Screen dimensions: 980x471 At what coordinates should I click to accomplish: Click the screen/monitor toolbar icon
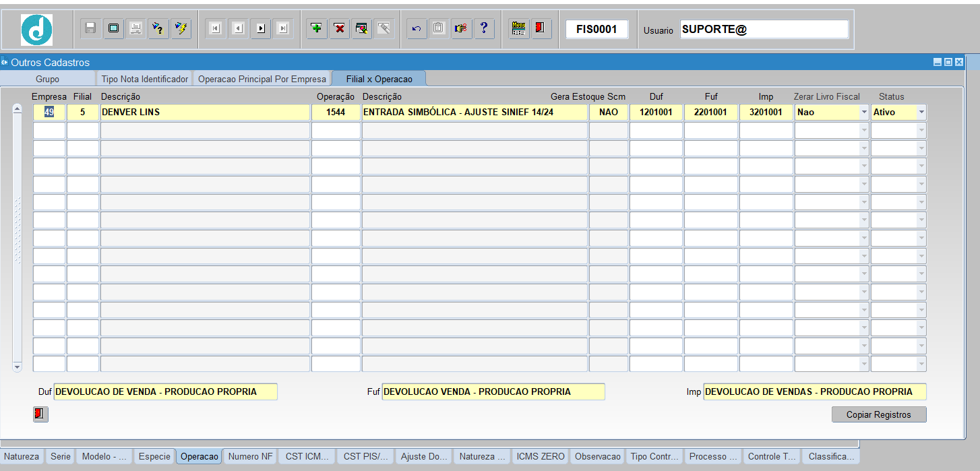pos(113,28)
